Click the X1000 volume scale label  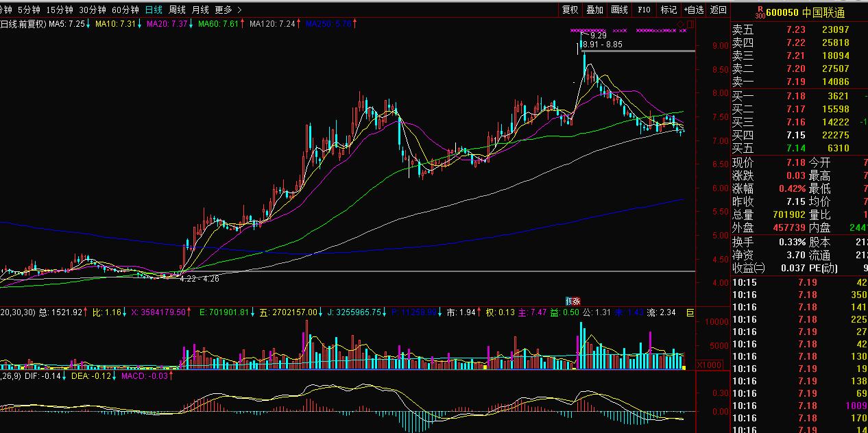point(708,365)
